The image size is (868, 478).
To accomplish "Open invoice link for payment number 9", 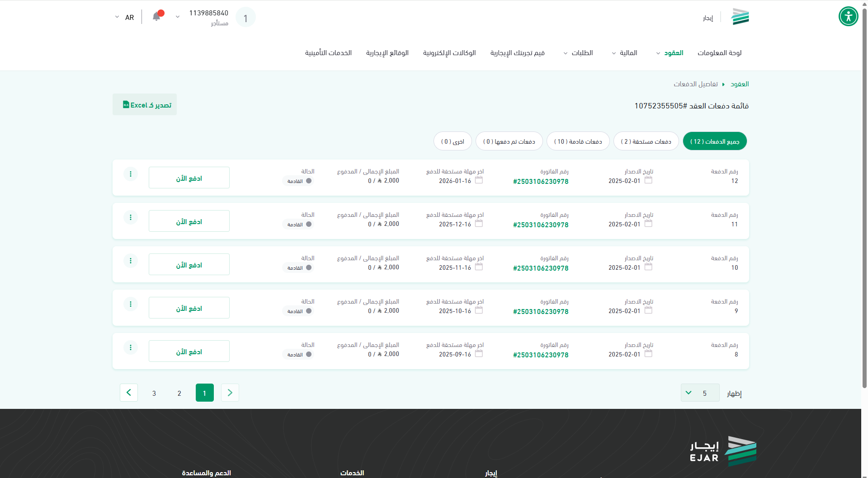I will [541, 312].
